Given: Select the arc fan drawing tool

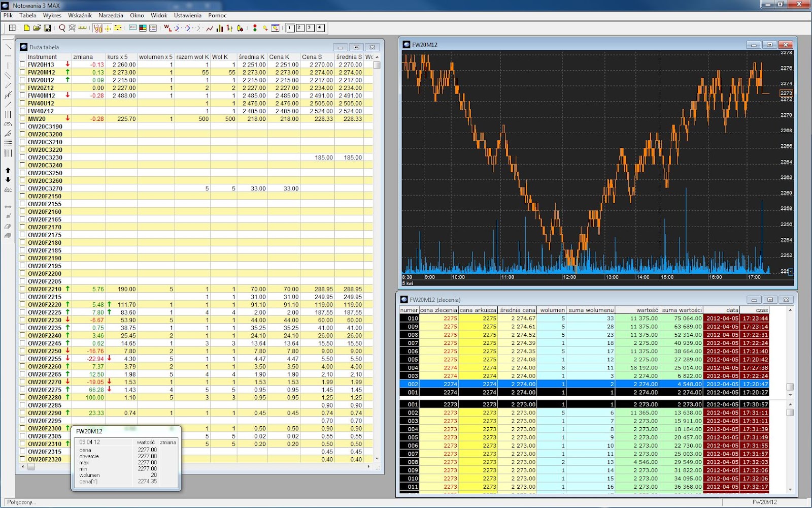Looking at the screenshot, I should (x=8, y=124).
